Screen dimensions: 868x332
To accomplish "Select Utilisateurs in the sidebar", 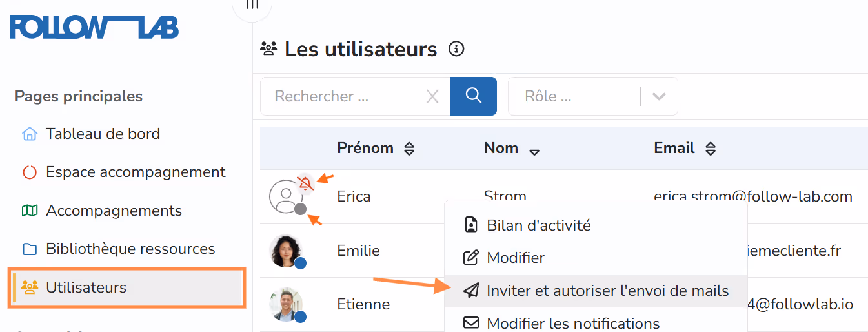I will pyautogui.click(x=127, y=287).
